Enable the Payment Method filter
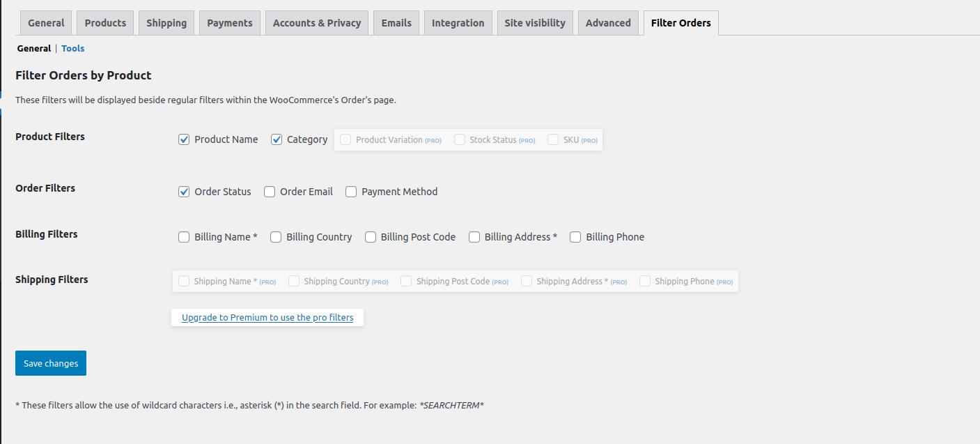Image resolution: width=980 pixels, height=444 pixels. (x=351, y=192)
